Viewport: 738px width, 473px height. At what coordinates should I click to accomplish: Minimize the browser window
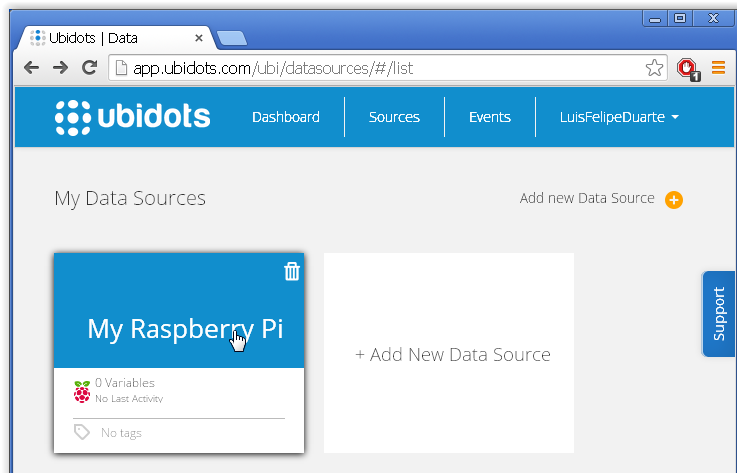(655, 19)
